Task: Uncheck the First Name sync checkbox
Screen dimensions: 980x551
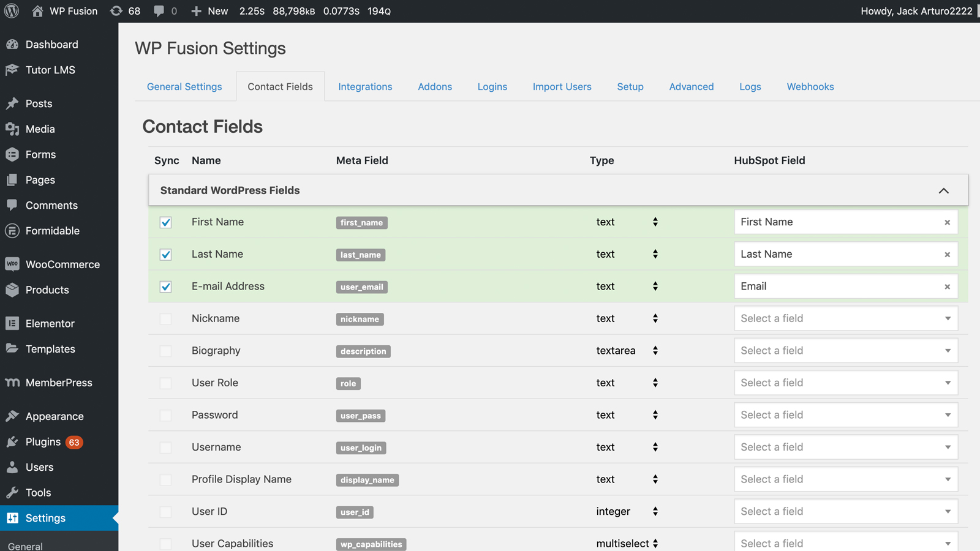Action: point(165,222)
